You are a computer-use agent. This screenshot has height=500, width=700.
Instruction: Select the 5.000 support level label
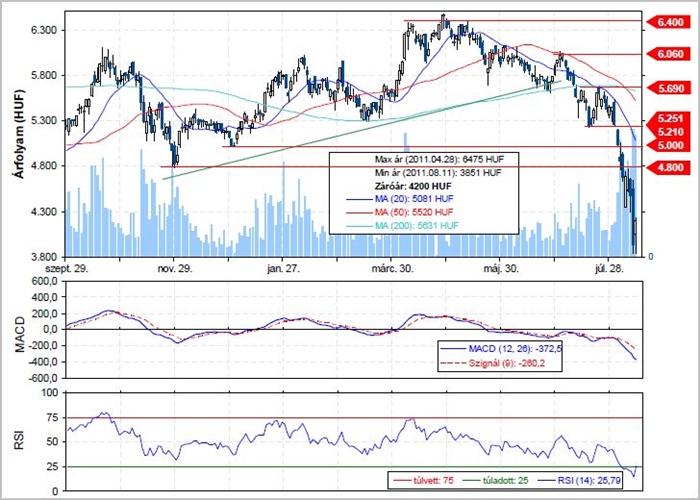[x=668, y=146]
